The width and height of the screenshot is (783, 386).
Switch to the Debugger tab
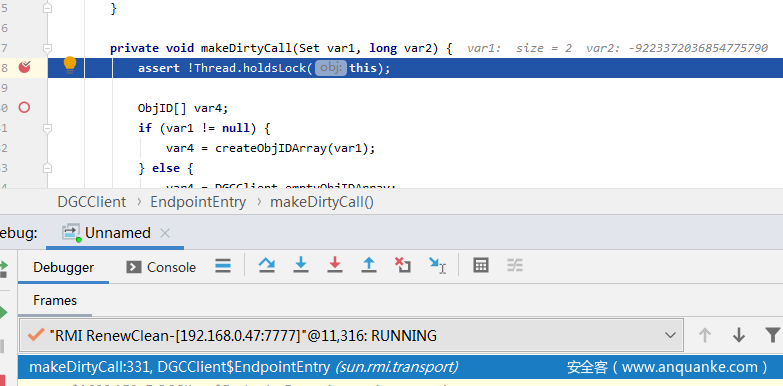click(63, 267)
